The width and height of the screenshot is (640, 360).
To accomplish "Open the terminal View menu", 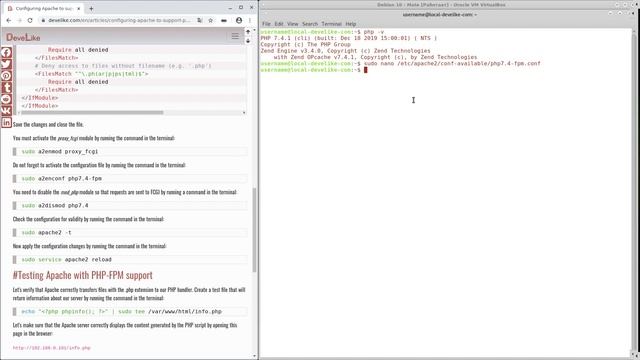I will tap(293, 24).
